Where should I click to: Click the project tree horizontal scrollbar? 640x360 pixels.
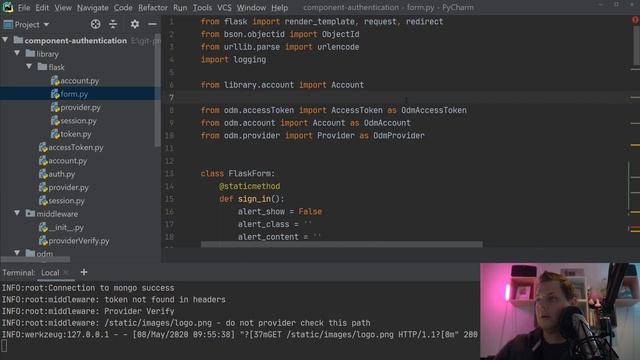(x=36, y=259)
